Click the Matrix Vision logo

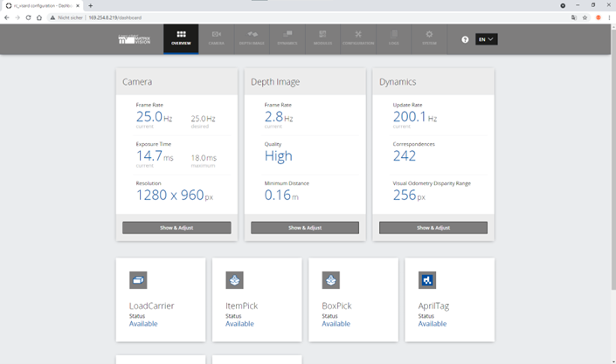[135, 39]
